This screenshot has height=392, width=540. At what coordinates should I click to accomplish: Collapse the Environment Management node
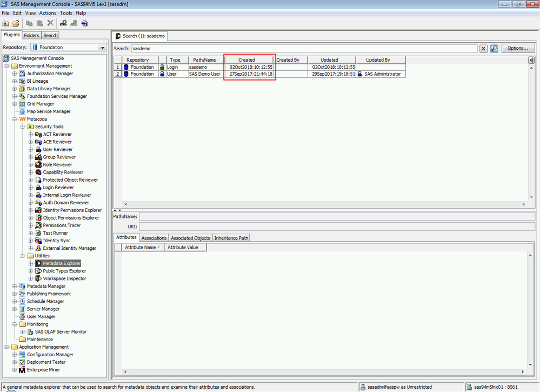[6, 66]
